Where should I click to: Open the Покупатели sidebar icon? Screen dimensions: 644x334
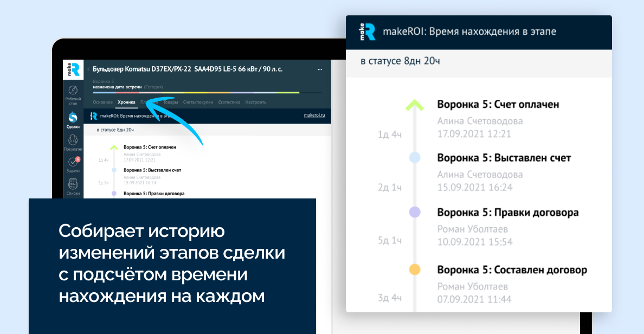tap(73, 140)
